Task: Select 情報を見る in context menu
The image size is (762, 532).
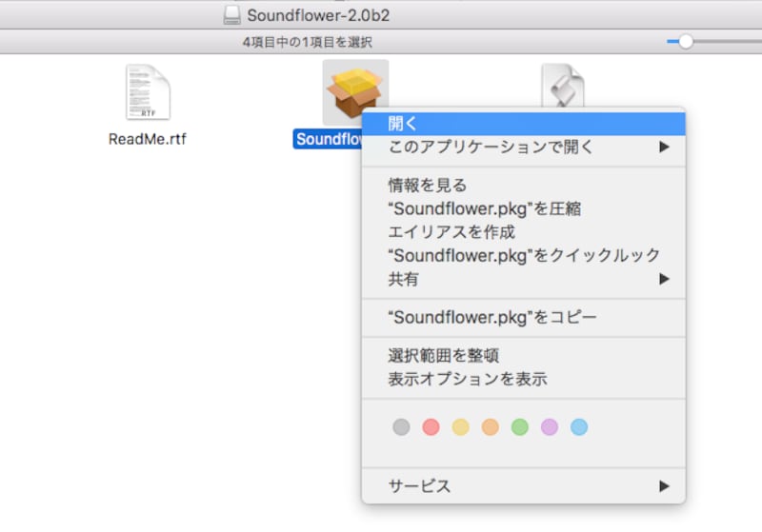Action: pos(523,185)
